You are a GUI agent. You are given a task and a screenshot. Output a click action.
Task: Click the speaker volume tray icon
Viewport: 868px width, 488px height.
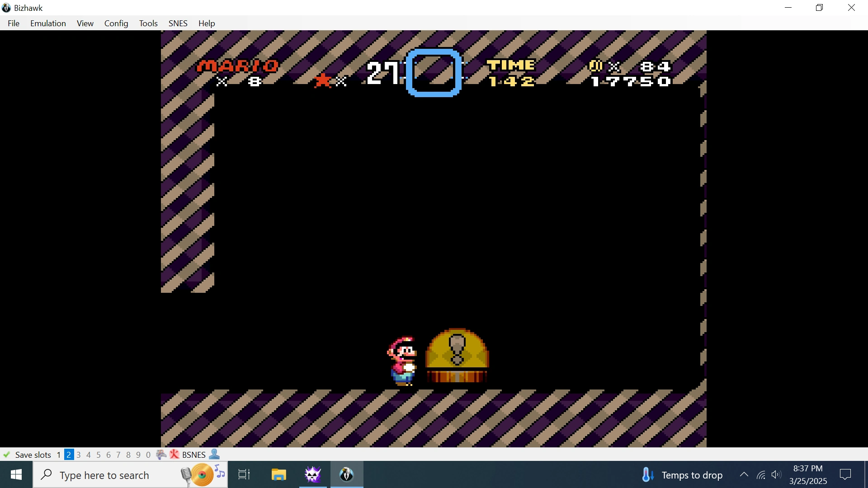776,474
